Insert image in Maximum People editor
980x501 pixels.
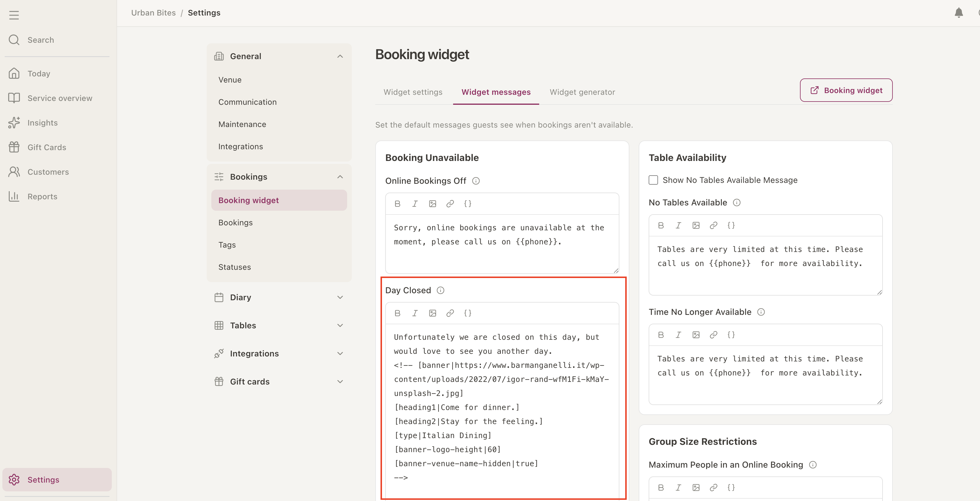pos(696,488)
